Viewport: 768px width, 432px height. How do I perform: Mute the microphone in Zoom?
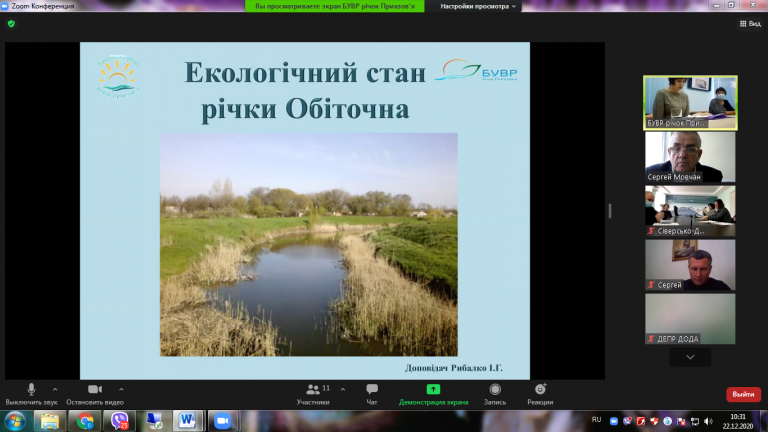pos(31,389)
